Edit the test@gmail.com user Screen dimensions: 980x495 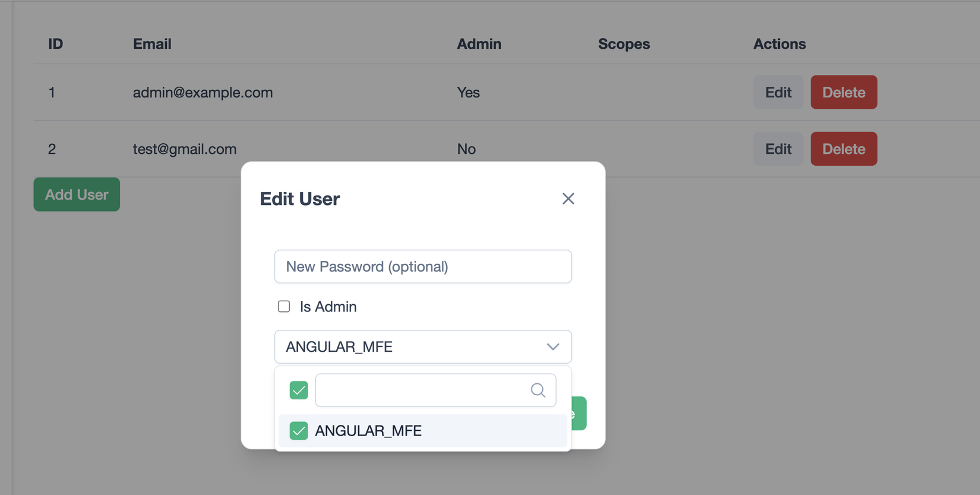tap(778, 149)
